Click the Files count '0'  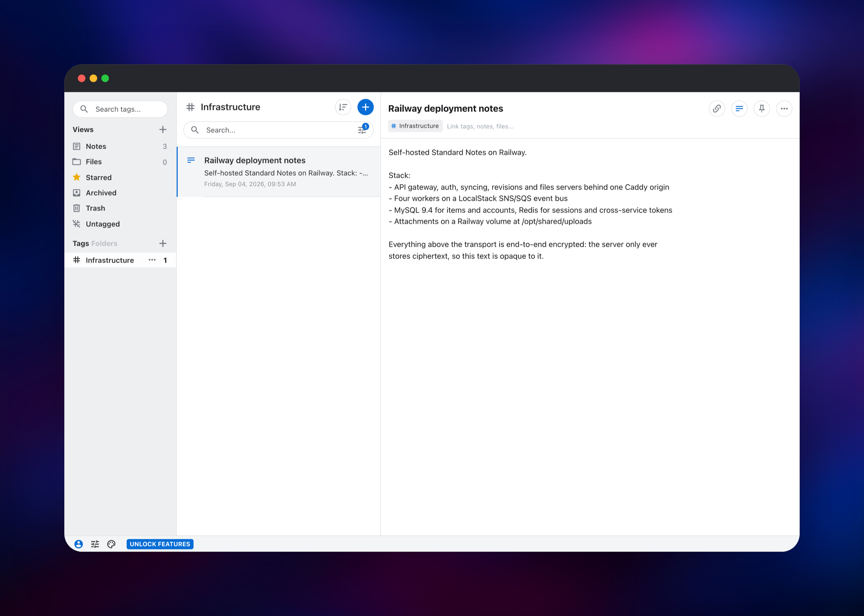[x=164, y=162]
